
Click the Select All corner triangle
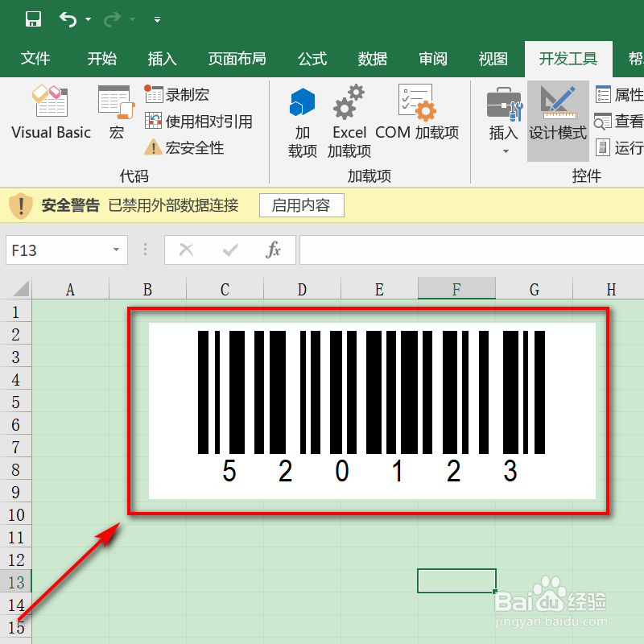coord(21,289)
